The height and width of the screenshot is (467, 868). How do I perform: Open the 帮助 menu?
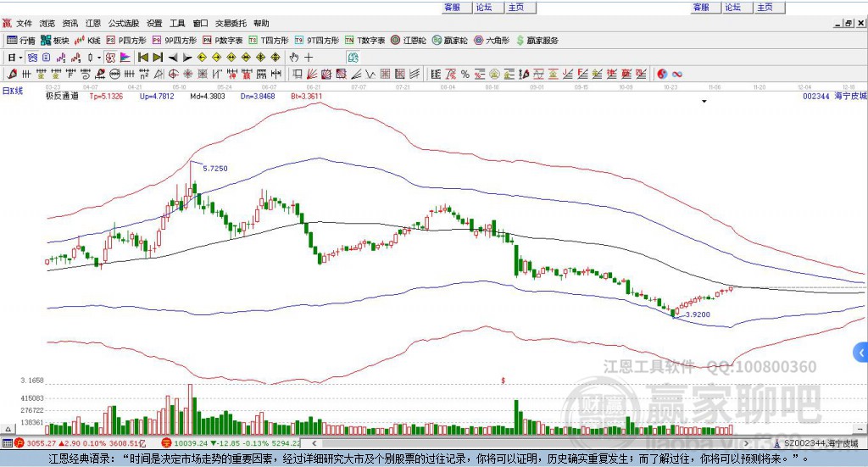(261, 23)
